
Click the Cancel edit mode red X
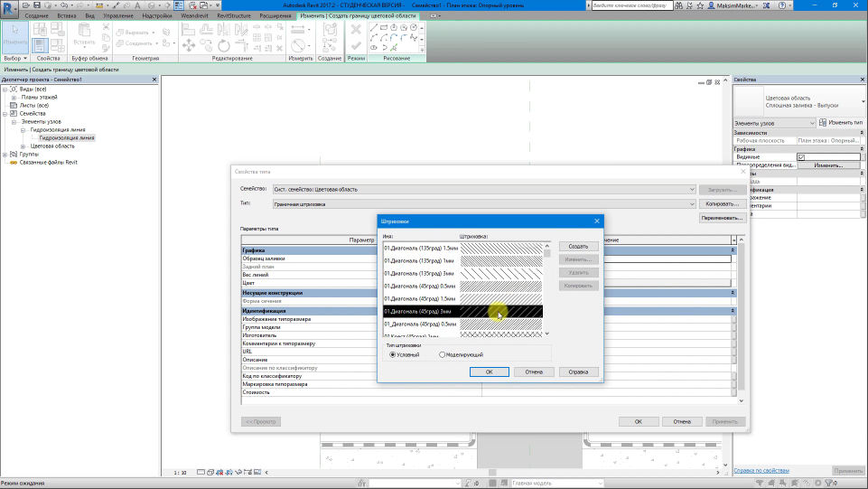tap(356, 29)
